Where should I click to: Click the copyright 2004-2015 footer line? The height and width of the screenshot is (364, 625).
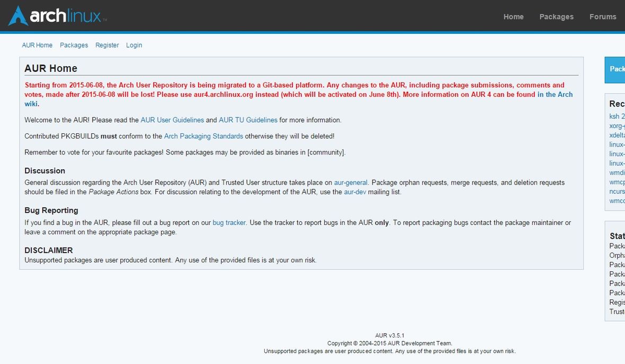coord(389,343)
